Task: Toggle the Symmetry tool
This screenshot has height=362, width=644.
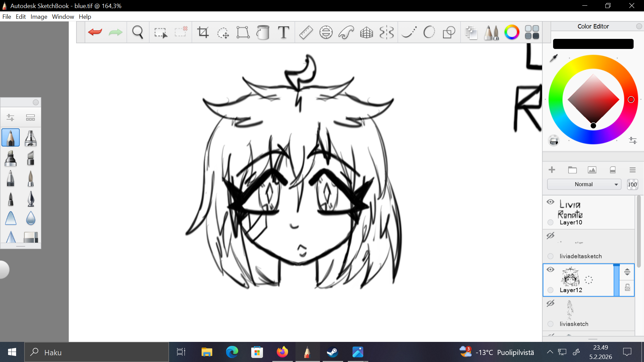Action: (386, 32)
